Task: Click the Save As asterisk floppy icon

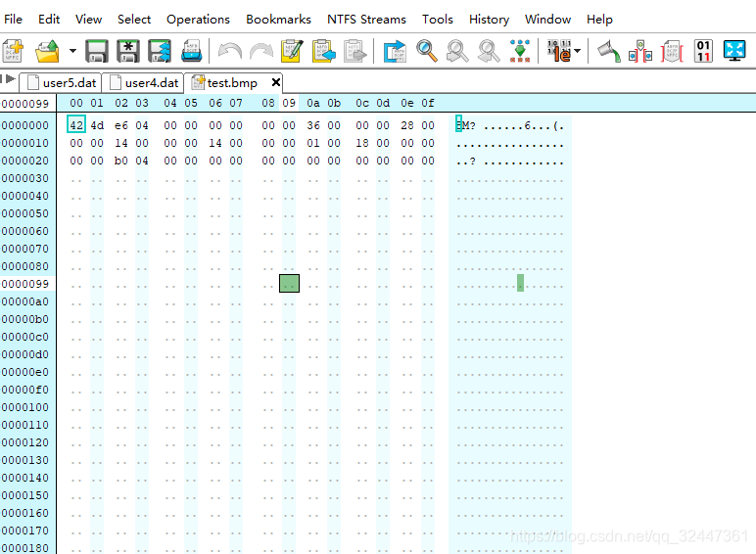Action: point(127,51)
